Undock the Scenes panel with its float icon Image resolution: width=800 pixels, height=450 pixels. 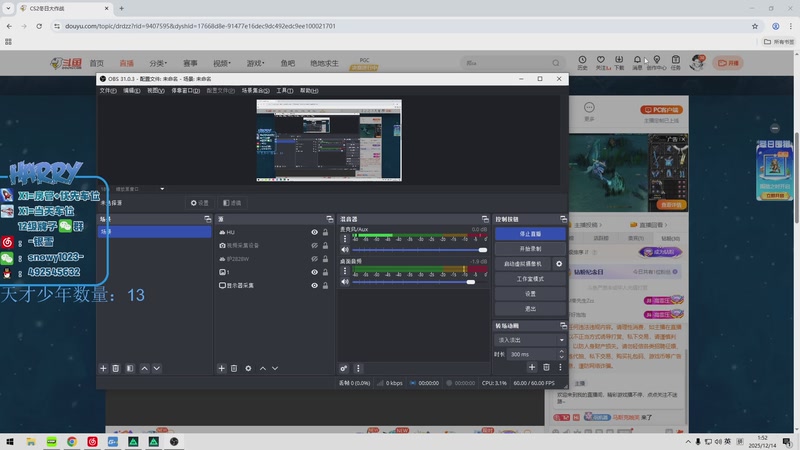(x=208, y=219)
